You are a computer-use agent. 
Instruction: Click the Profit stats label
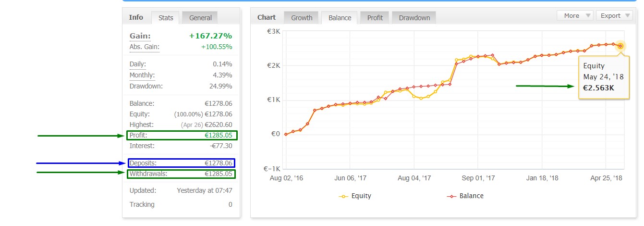pyautogui.click(x=138, y=136)
